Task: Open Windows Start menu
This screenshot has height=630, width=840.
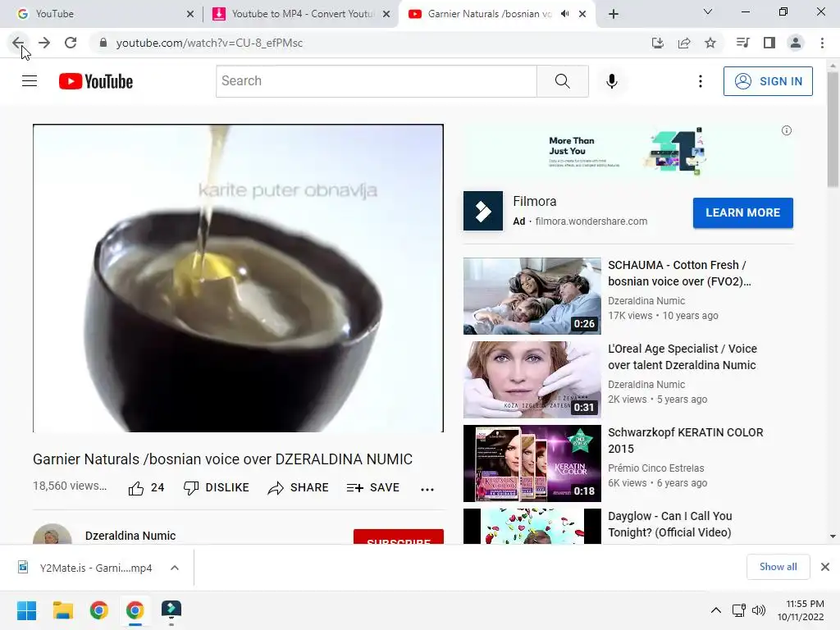Action: pyautogui.click(x=26, y=610)
